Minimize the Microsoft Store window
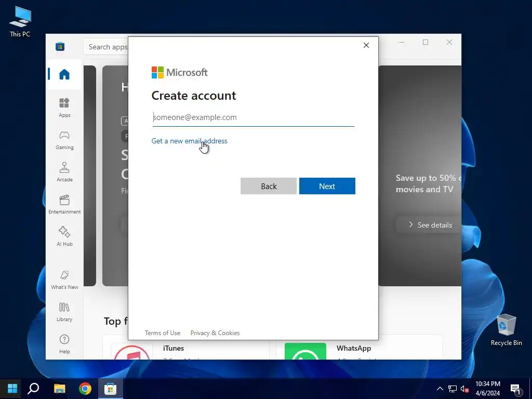532x399 pixels. (402, 42)
